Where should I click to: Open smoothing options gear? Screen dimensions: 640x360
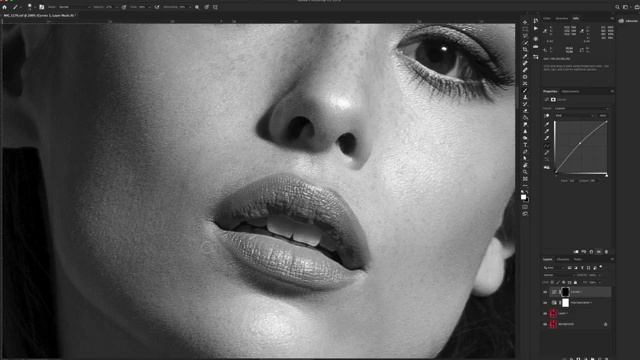(x=197, y=7)
